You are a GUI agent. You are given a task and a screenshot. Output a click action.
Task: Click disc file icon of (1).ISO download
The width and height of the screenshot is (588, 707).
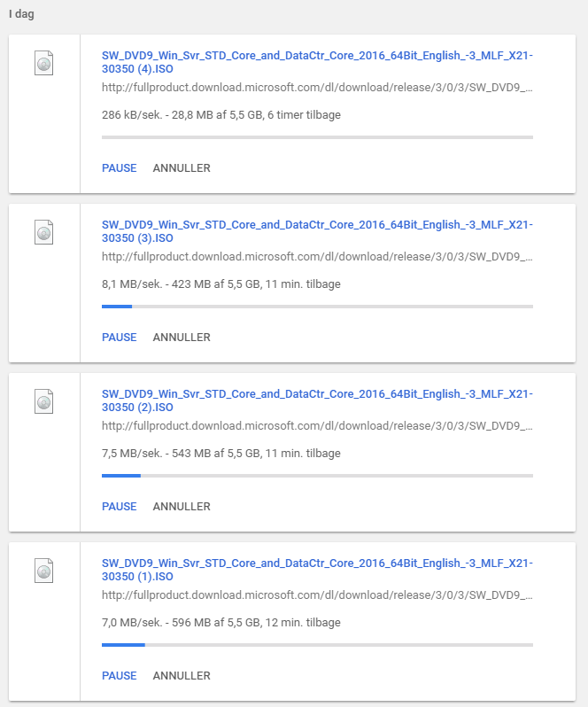(43, 571)
